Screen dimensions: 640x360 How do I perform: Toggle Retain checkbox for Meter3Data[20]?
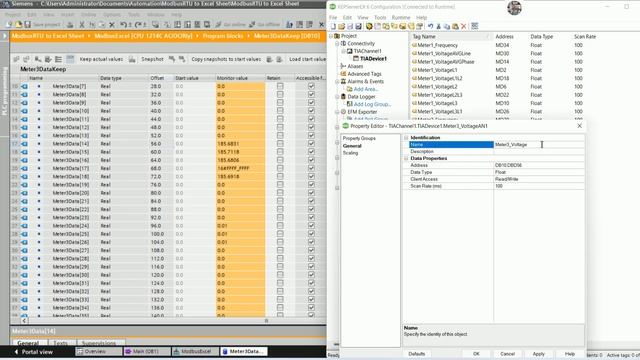coord(280,193)
